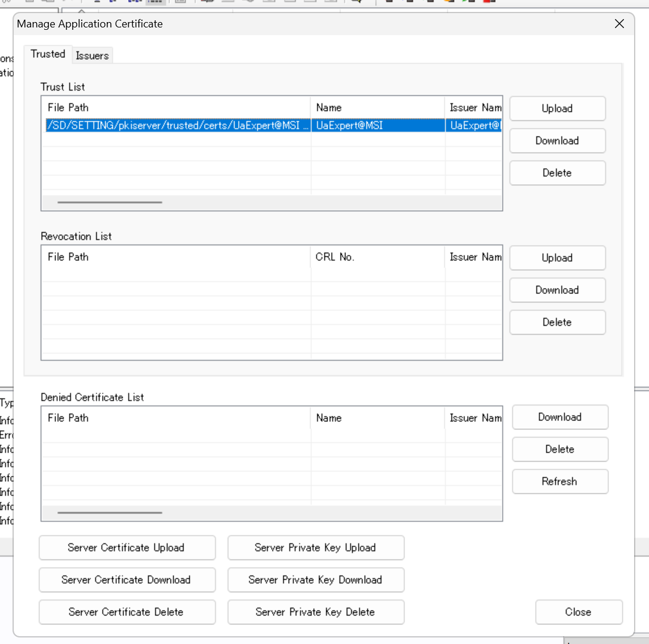Viewport: 649px width, 644px height.
Task: Click the CRL No. column header
Action: (378, 257)
